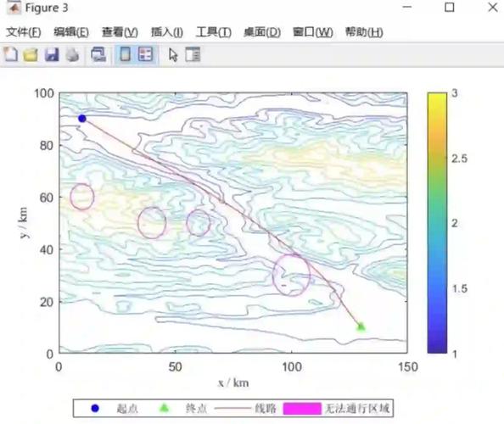Open the 文件(F) menu
This screenshot has height=424, width=504.
tap(24, 32)
